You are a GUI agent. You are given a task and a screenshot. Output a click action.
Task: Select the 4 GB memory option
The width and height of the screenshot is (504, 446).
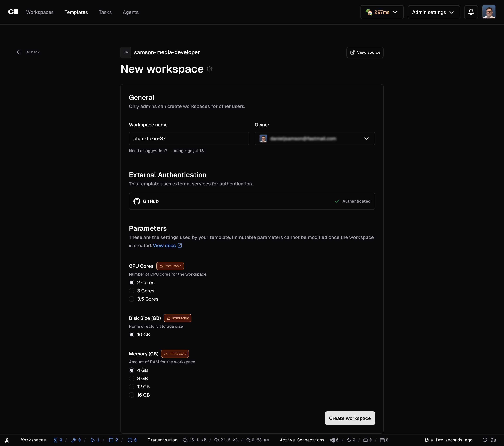(x=132, y=370)
